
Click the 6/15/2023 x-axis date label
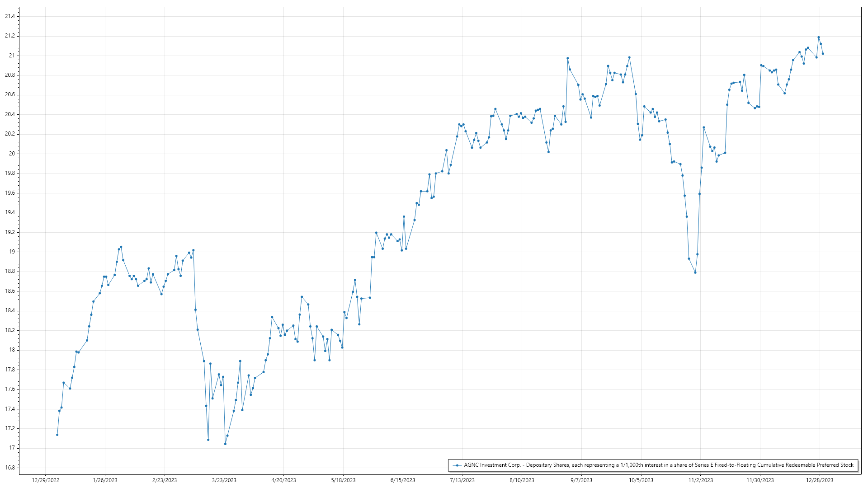tap(402, 480)
